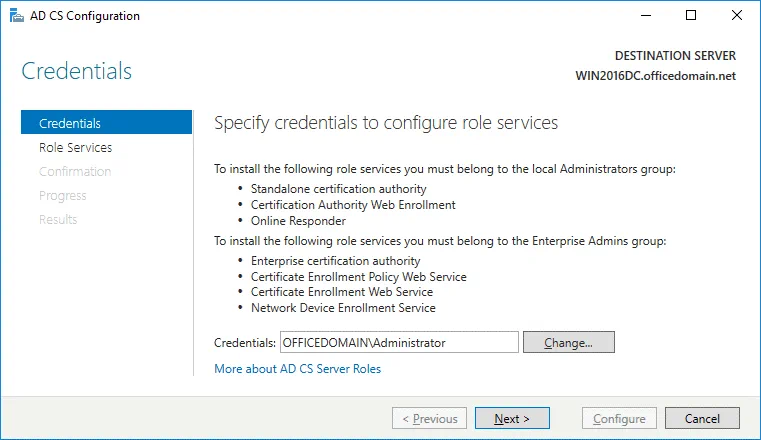Screen dimensions: 761x440
Task: Proceed with the Next button
Action: tap(512, 419)
